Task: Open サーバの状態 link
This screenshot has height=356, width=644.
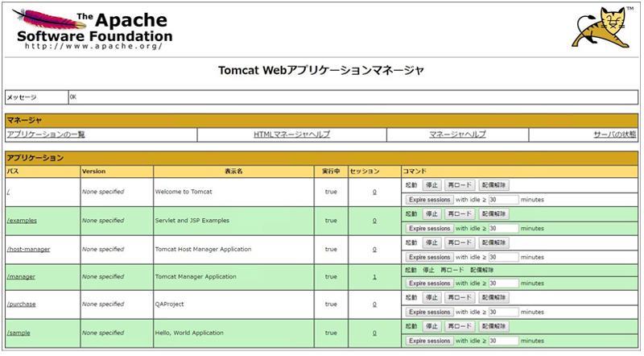Action: [615, 135]
